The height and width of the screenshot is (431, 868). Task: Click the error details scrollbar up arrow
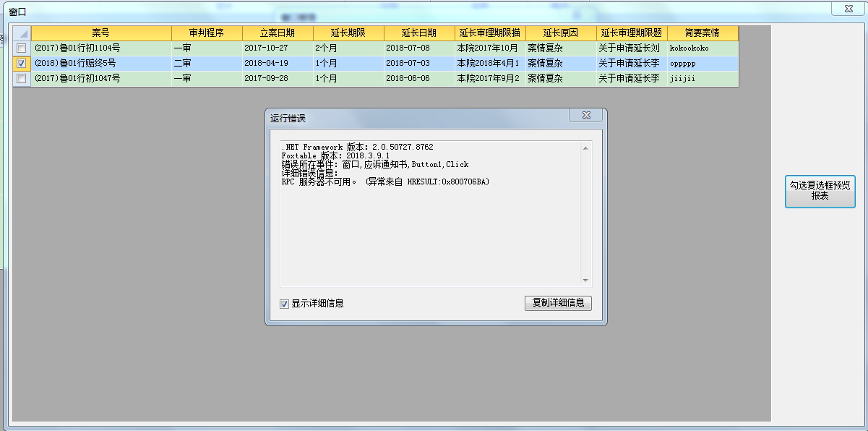[x=585, y=148]
